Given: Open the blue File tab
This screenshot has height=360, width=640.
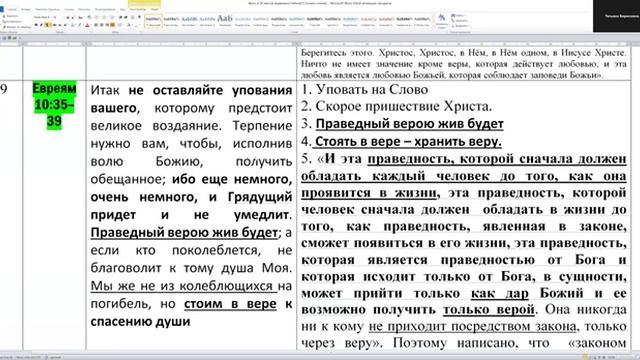Looking at the screenshot, I should [x=2, y=9].
